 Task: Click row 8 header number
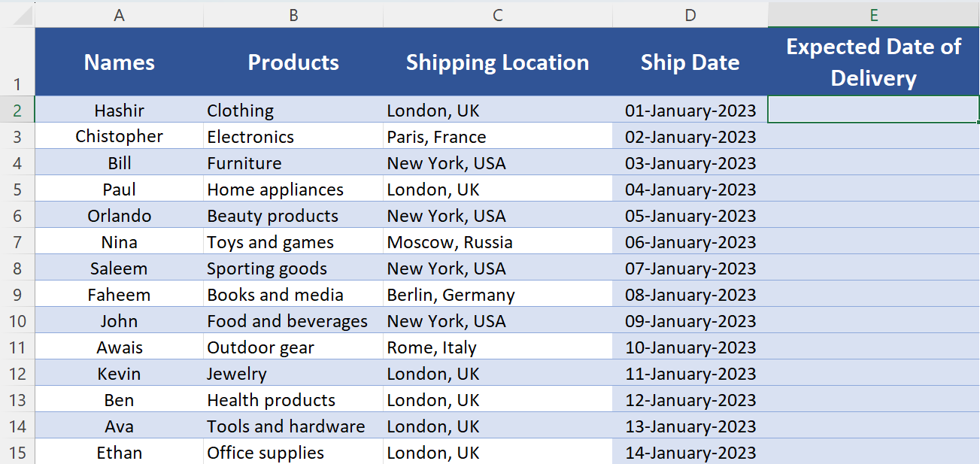point(17,268)
